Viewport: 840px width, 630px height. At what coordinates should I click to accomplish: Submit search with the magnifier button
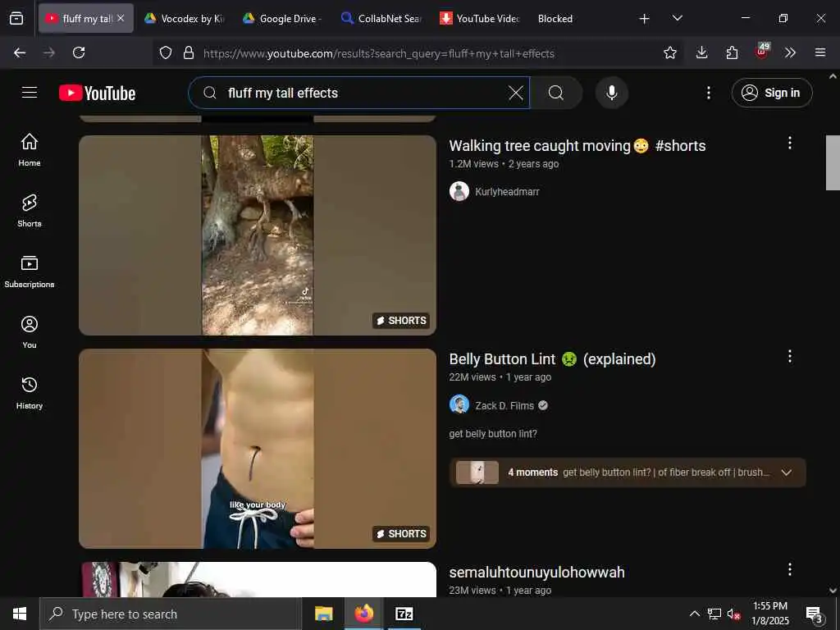[556, 93]
